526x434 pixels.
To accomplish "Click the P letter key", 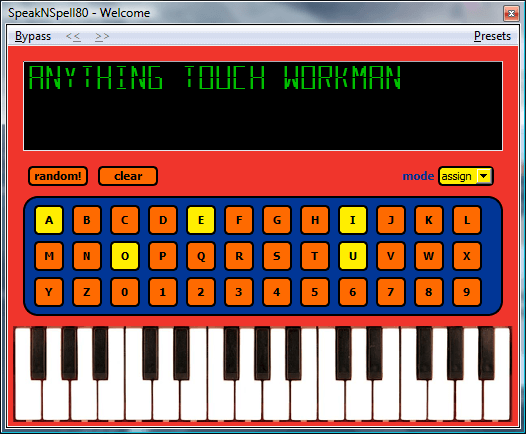I will [x=163, y=256].
